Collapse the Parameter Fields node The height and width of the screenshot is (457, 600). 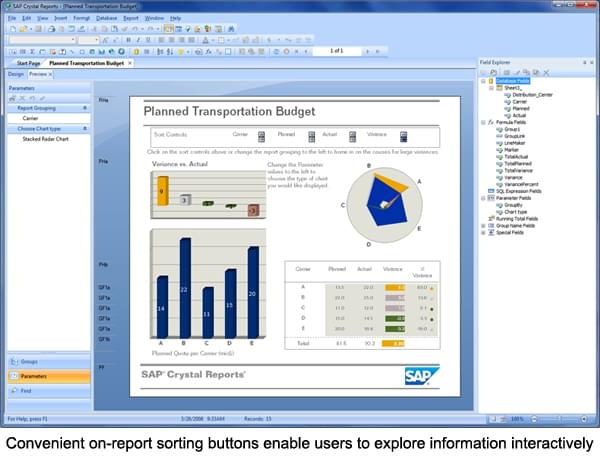pyautogui.click(x=483, y=198)
